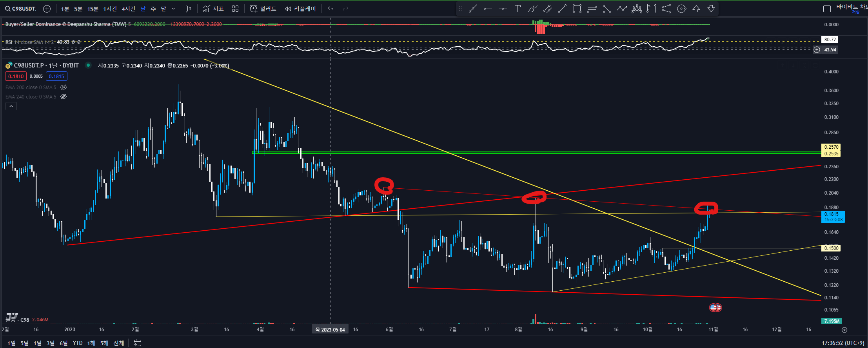This screenshot has width=868, height=348.
Task: Select the horizontal line tool
Action: pos(503,9)
